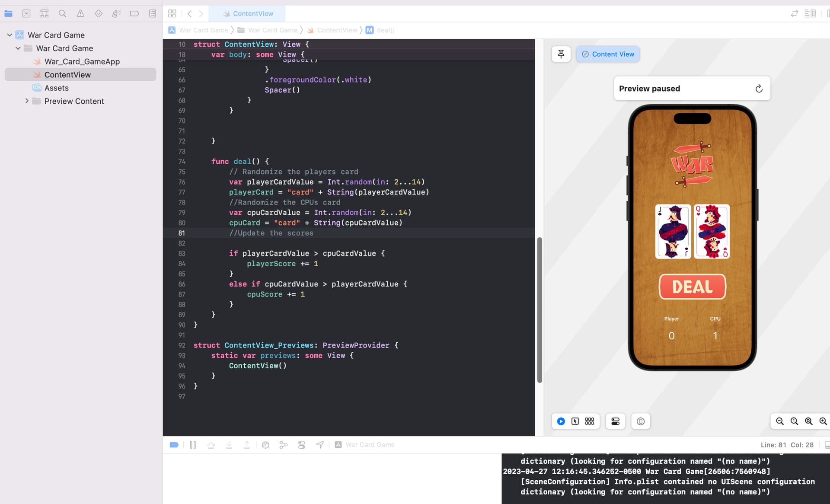The width and height of the screenshot is (830, 504).
Task: Open the Find navigator magnifier icon
Action: (x=62, y=13)
